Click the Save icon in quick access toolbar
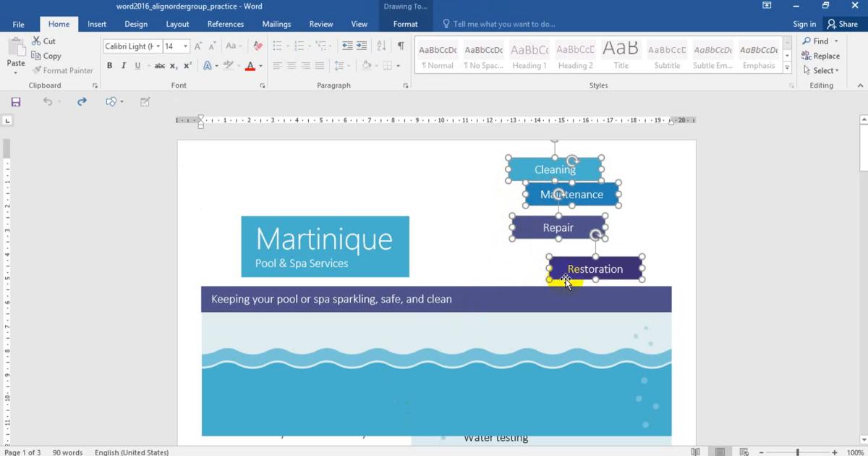Screen dimensions: 868x456 pyautogui.click(x=16, y=102)
